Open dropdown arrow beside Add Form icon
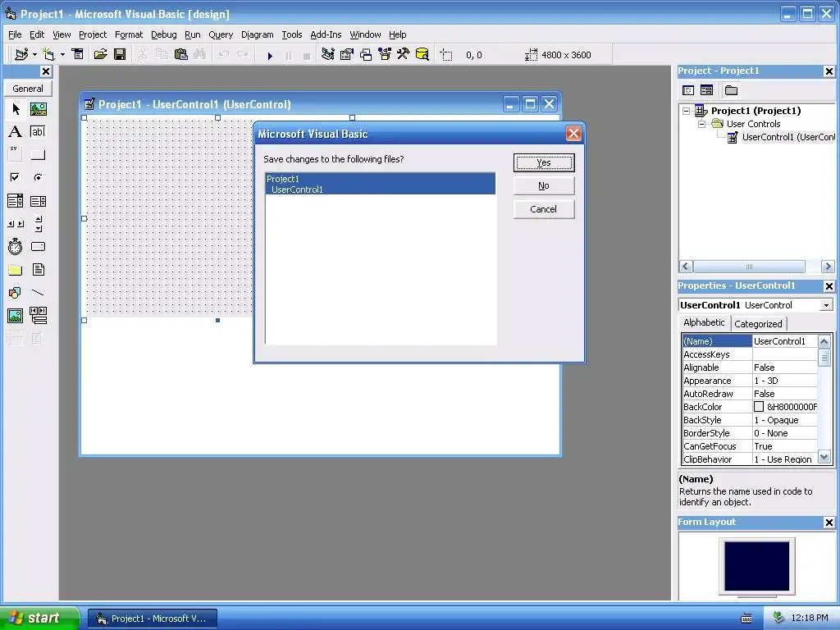This screenshot has height=630, width=840. coord(62,55)
